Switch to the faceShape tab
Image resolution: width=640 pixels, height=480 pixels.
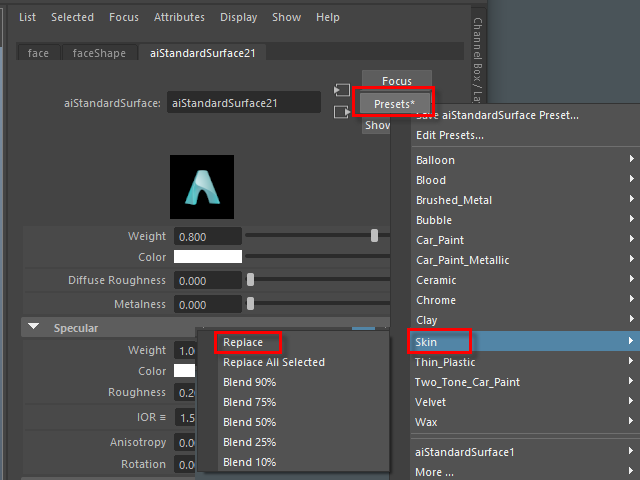click(x=99, y=53)
